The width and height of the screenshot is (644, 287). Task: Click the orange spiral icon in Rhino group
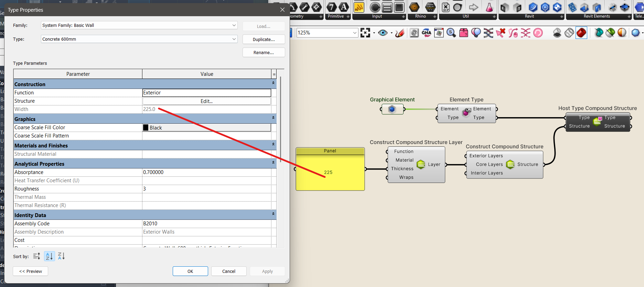[415, 7]
